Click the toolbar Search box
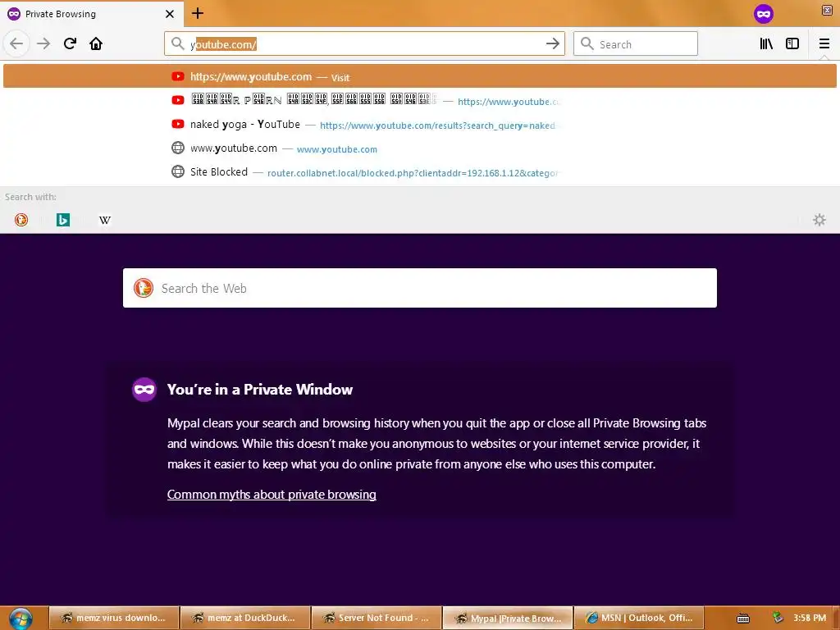The height and width of the screenshot is (630, 840). (636, 44)
